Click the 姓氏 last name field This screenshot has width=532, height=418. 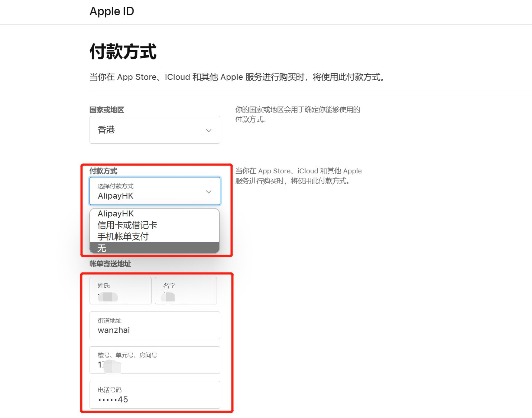point(120,291)
